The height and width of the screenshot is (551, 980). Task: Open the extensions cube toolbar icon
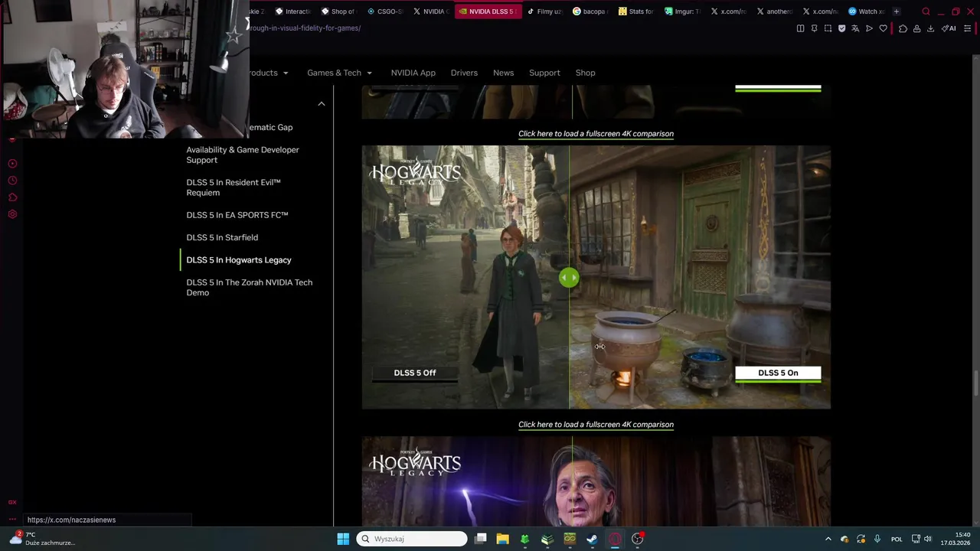tap(903, 28)
